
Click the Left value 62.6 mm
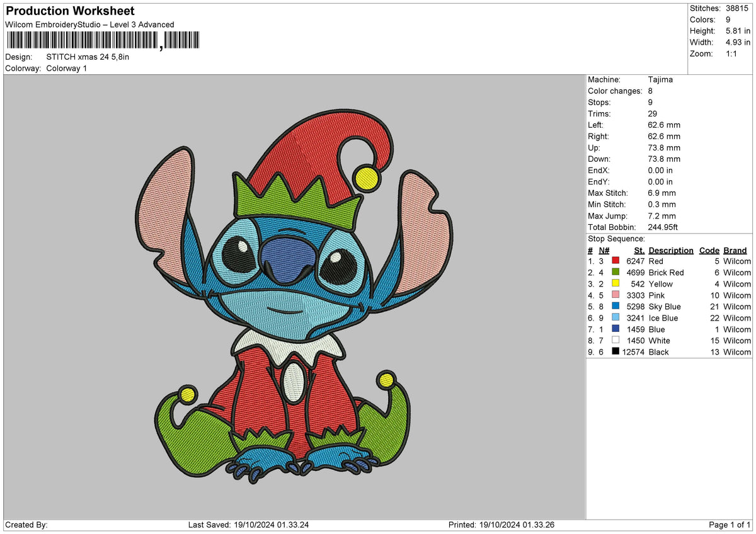(x=664, y=125)
